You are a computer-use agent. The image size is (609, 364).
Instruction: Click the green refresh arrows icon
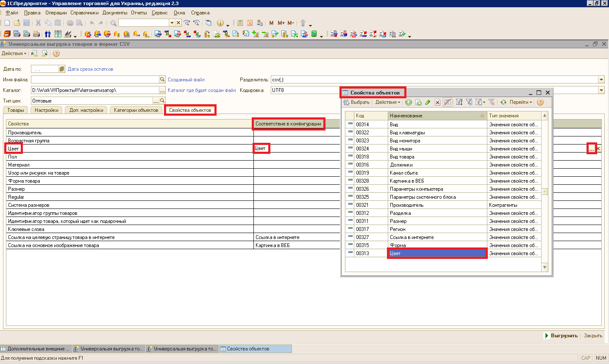[503, 102]
